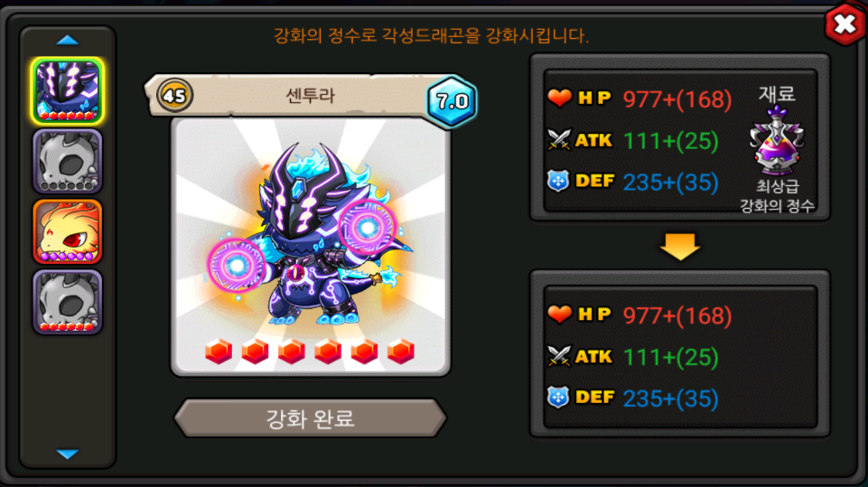Select the Centura dragon thumbnail in sidebar
Screen dimensions: 868x487
click(x=67, y=91)
